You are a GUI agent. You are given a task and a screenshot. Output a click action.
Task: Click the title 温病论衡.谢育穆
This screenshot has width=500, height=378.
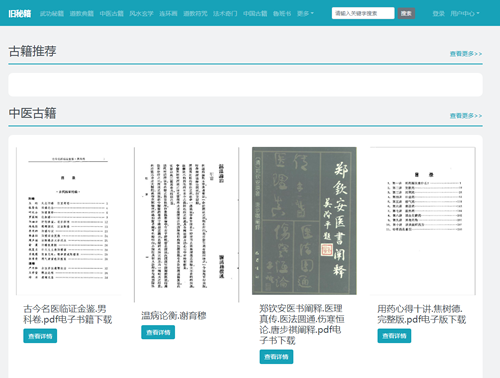tap(174, 315)
